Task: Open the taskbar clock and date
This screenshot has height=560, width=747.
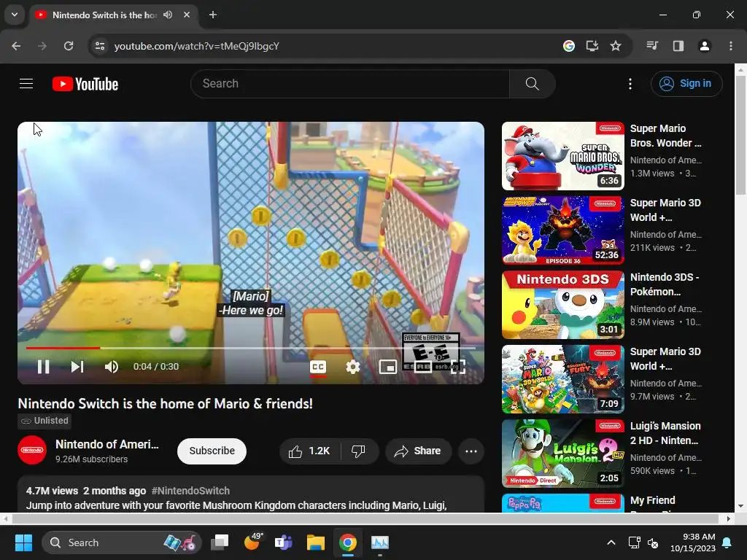Action: [693, 542]
